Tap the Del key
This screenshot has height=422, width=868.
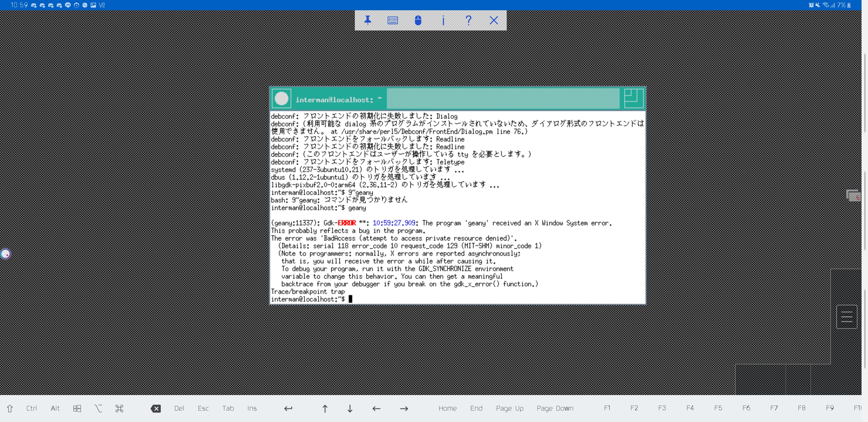179,408
